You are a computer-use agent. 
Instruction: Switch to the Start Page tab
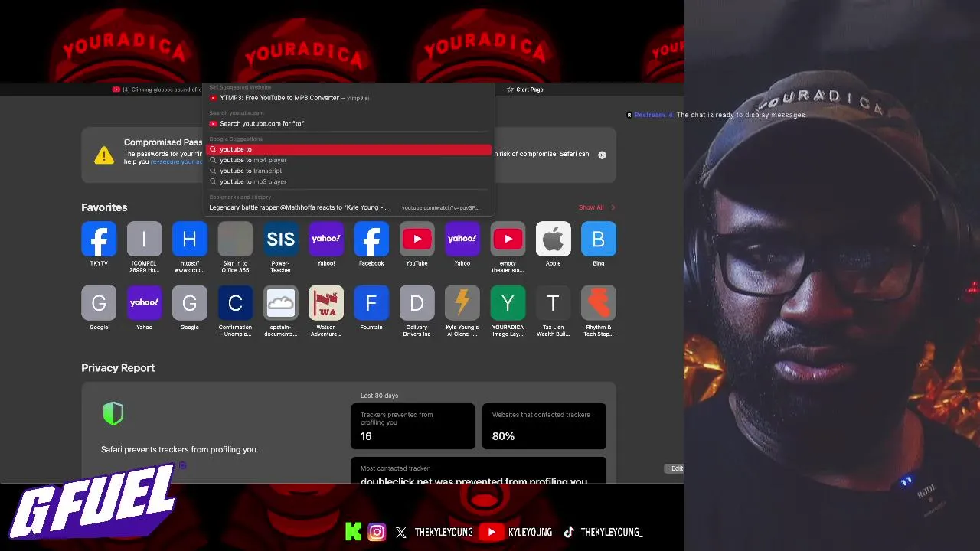(x=525, y=90)
